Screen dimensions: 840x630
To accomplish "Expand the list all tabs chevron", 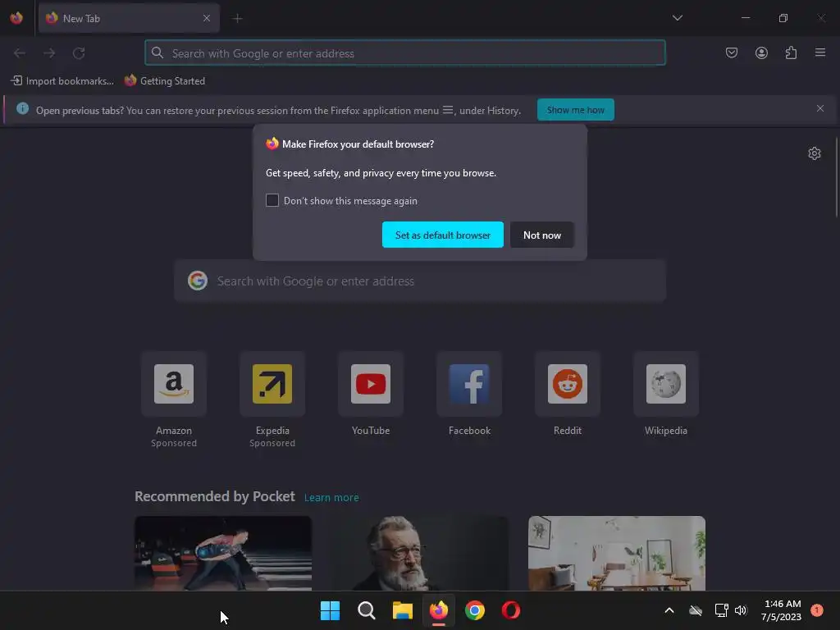I will click(677, 18).
